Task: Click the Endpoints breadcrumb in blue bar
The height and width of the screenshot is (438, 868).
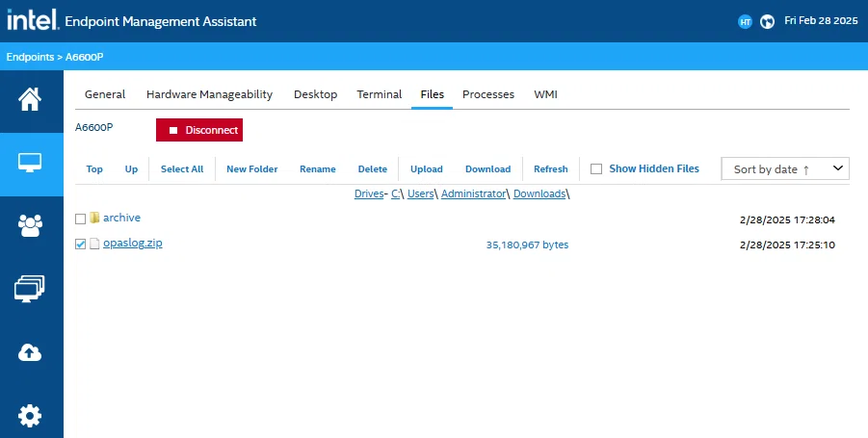Action: pos(30,57)
